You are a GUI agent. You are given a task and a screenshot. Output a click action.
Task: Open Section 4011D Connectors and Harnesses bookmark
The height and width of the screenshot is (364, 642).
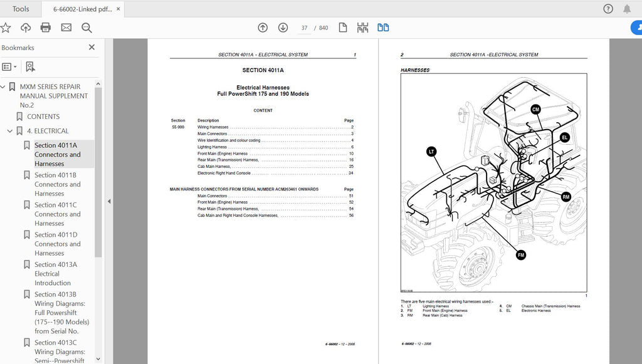(x=57, y=244)
